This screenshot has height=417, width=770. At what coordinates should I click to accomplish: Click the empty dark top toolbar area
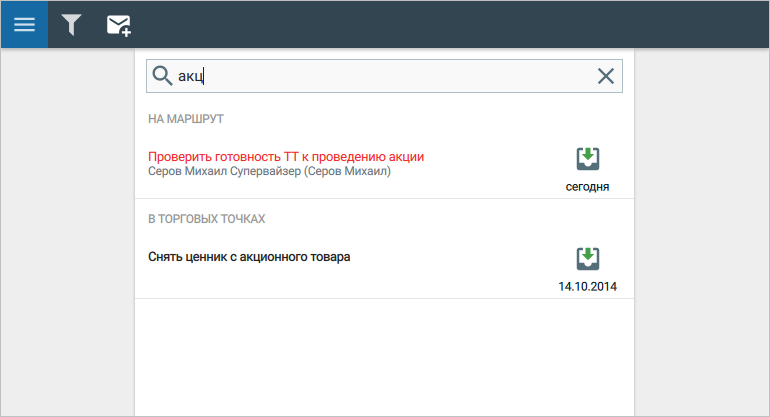coord(450,24)
